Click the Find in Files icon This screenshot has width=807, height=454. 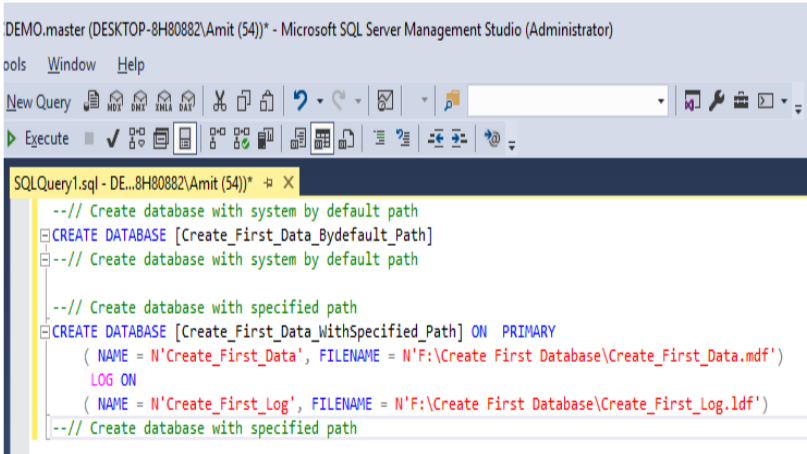click(x=452, y=100)
